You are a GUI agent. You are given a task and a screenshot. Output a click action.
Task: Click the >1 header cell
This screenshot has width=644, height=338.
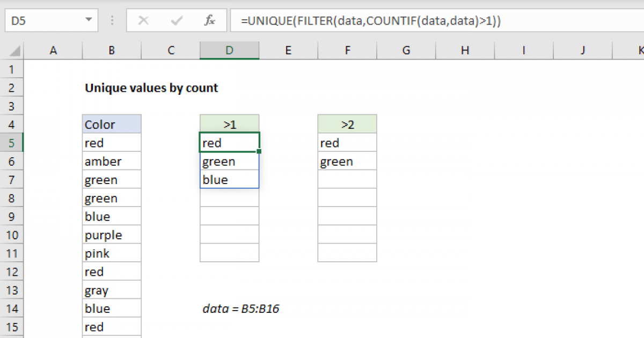pyautogui.click(x=229, y=124)
